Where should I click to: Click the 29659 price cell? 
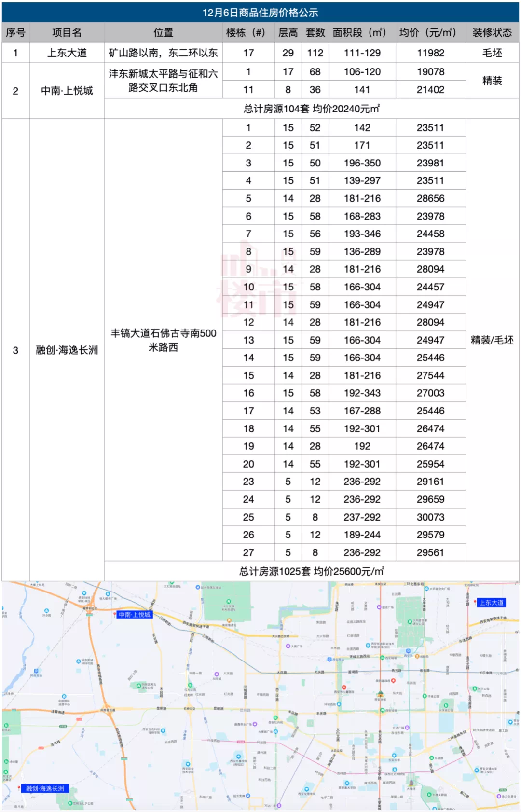430,499
